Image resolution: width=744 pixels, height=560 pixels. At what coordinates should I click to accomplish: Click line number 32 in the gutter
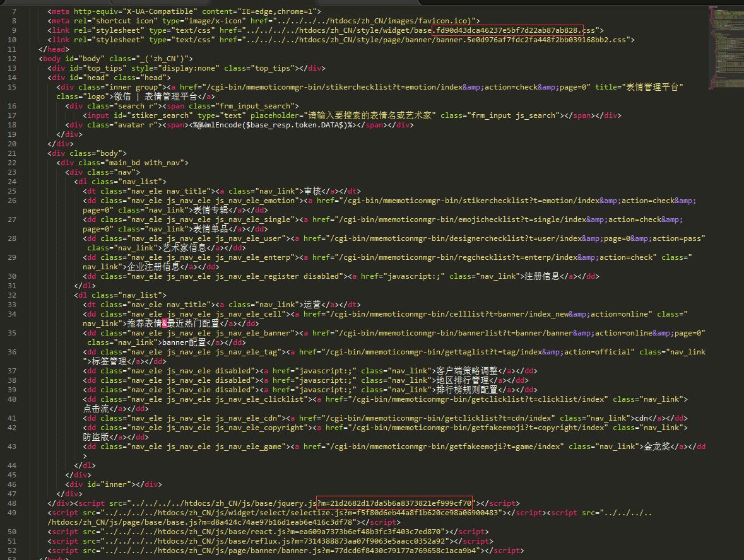pyautogui.click(x=12, y=295)
